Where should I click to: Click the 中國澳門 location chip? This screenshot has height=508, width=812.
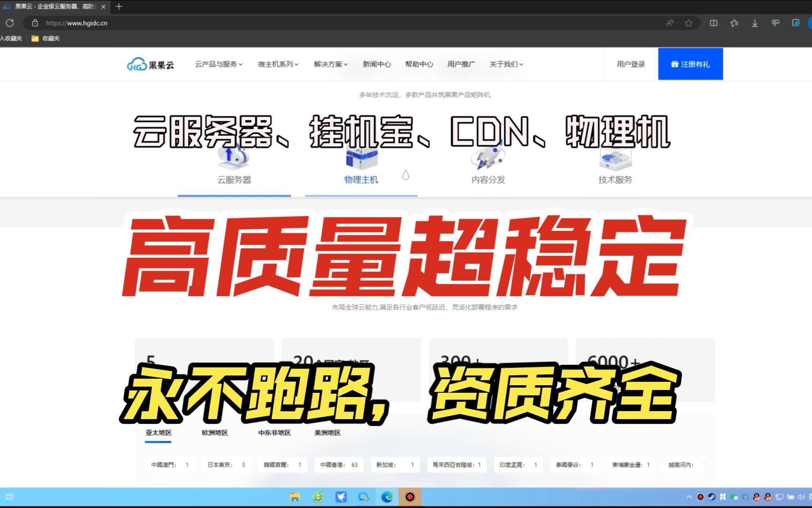click(170, 465)
